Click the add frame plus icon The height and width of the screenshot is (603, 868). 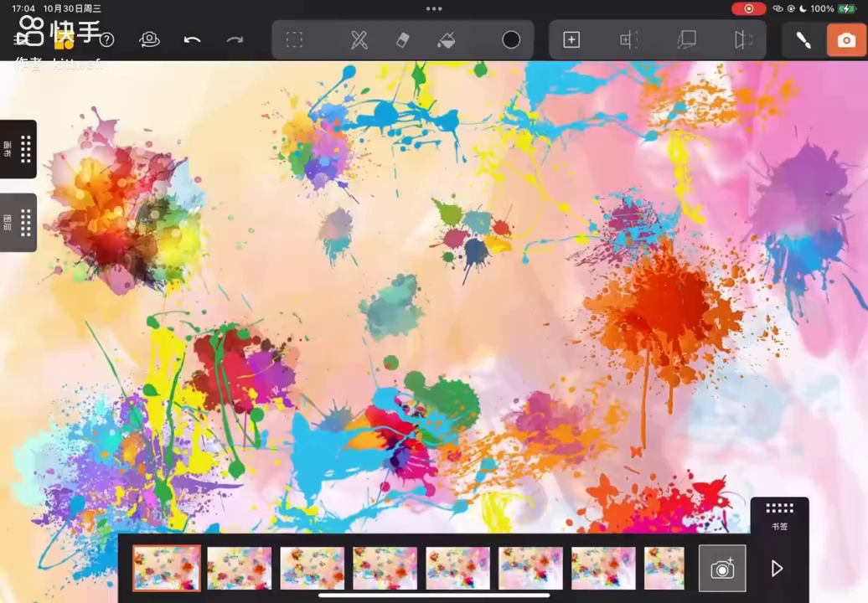[571, 40]
